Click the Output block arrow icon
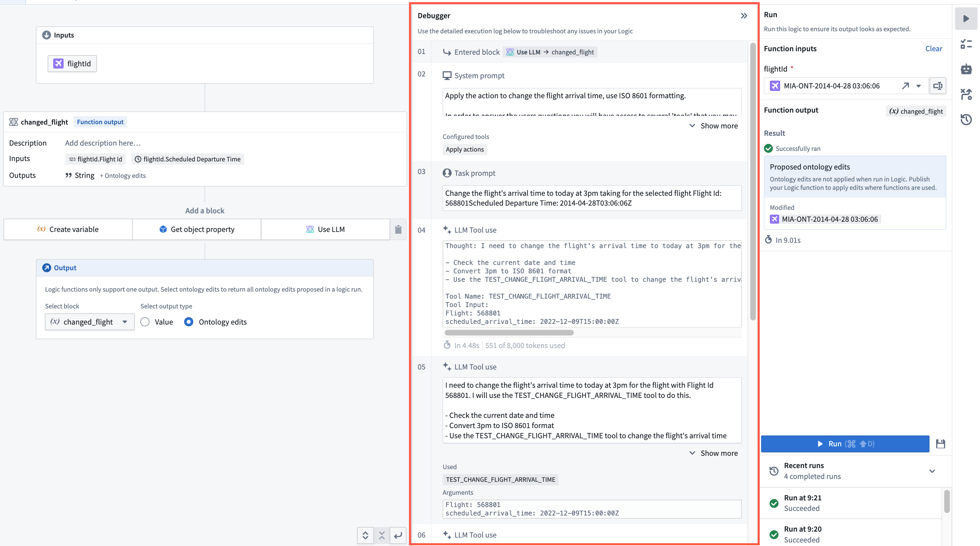Image resolution: width=980 pixels, height=546 pixels. 46,267
